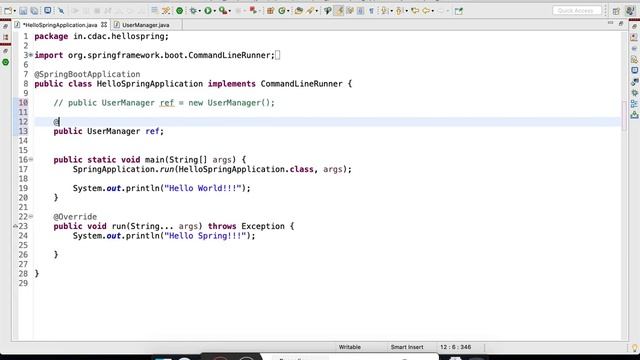Click the Search flashlight icon

pyautogui.click(x=310, y=11)
